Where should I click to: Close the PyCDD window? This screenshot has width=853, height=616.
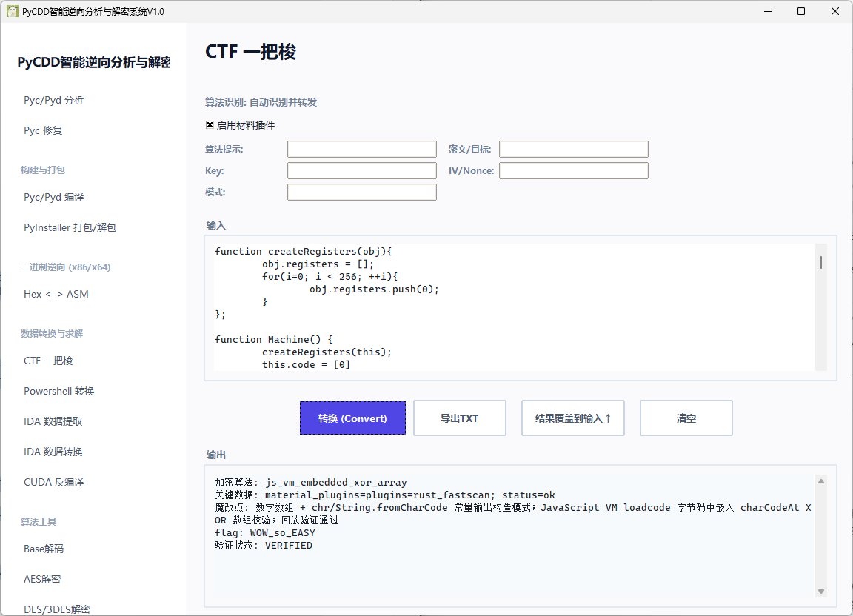835,11
